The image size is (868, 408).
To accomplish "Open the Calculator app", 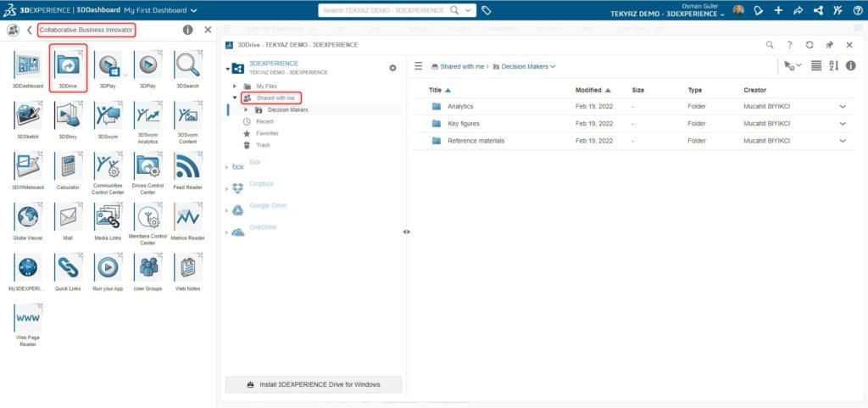I will (x=68, y=166).
